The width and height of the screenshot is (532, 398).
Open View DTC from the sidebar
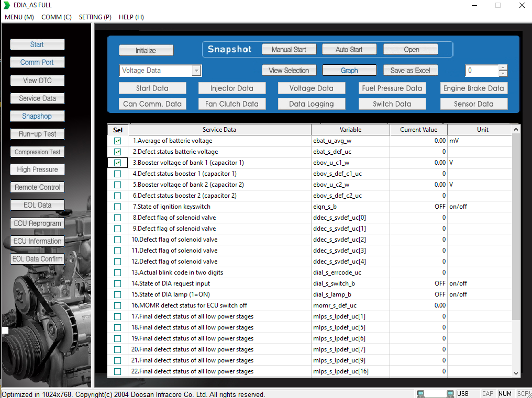pos(37,81)
